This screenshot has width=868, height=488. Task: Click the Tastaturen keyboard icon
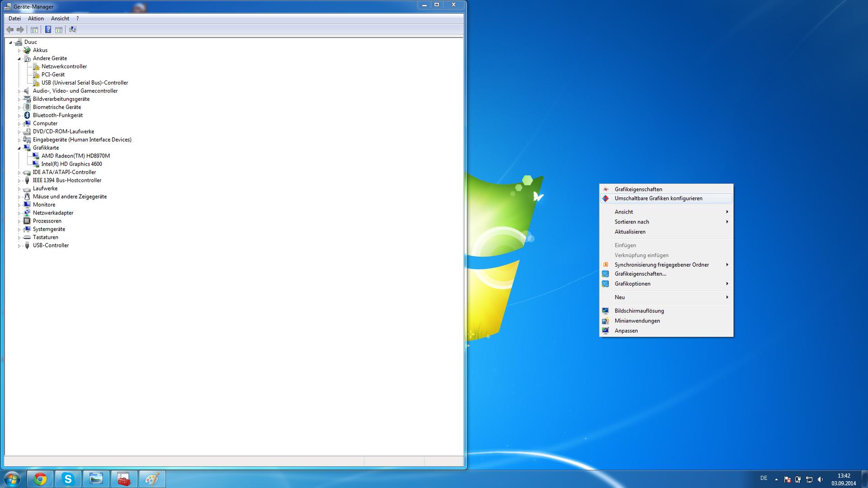[x=27, y=237]
